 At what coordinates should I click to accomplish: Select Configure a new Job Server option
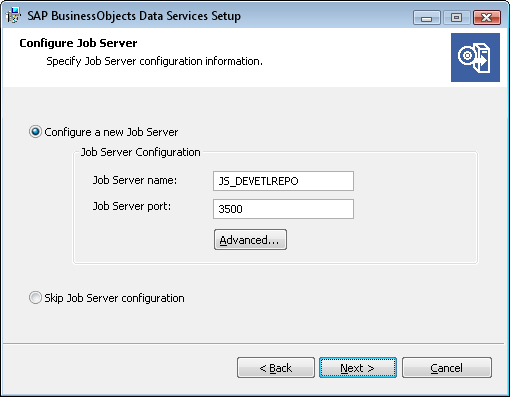tap(35, 132)
